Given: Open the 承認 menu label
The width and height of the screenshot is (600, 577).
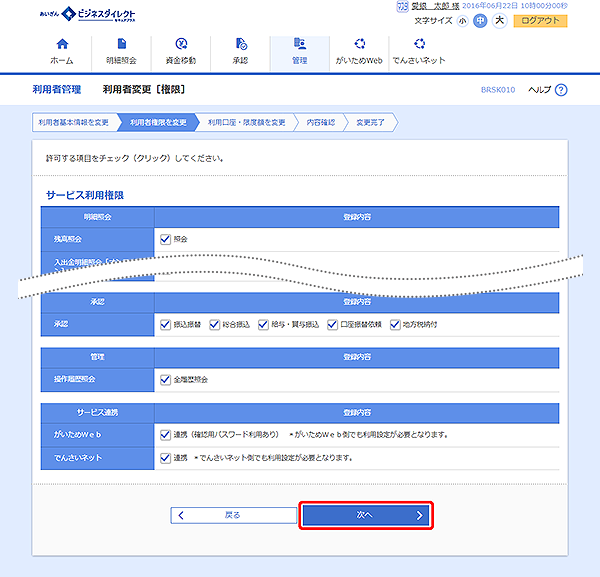Looking at the screenshot, I should tap(240, 60).
